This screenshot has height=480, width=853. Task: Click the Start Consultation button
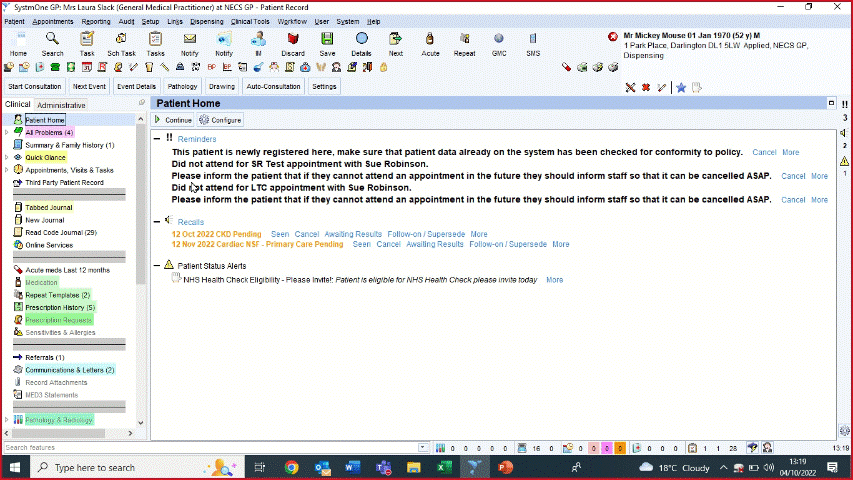(35, 87)
